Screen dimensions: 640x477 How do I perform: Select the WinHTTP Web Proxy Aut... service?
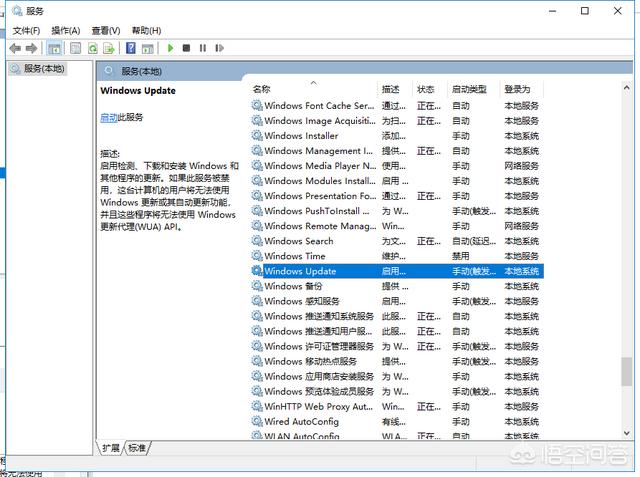[397, 406]
